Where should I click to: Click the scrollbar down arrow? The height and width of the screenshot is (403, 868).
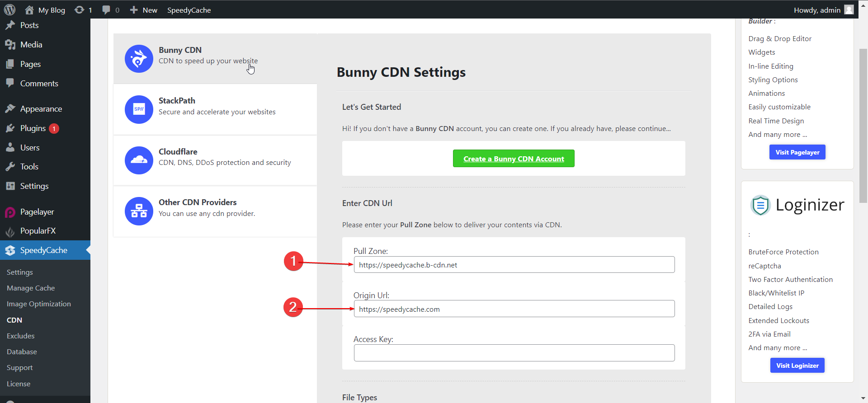[x=863, y=398]
